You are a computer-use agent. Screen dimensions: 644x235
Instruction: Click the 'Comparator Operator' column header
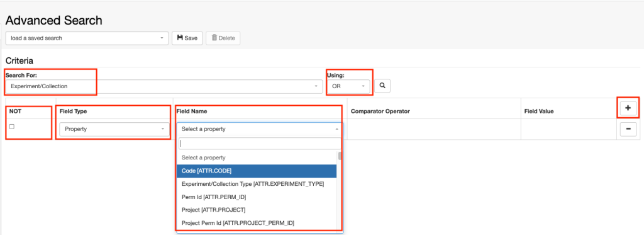(x=380, y=111)
